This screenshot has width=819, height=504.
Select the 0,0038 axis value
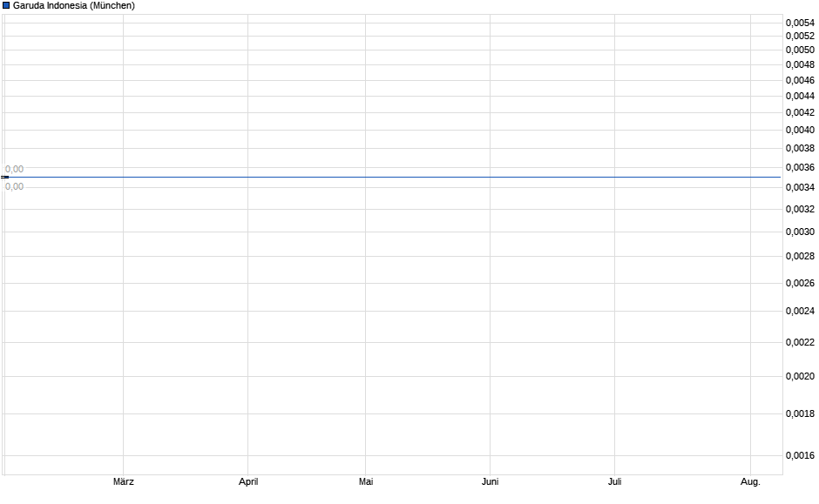[800, 148]
